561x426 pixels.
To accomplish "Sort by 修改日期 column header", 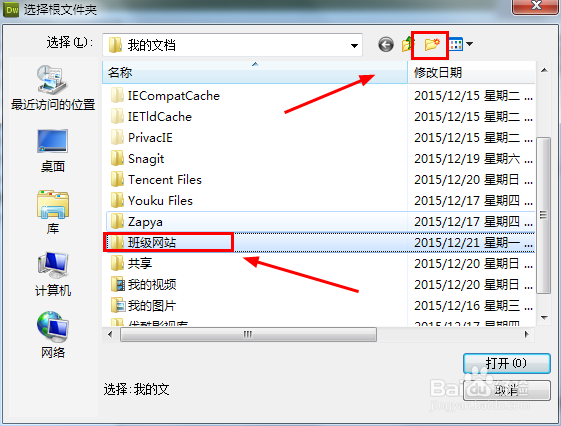I will tap(471, 73).
